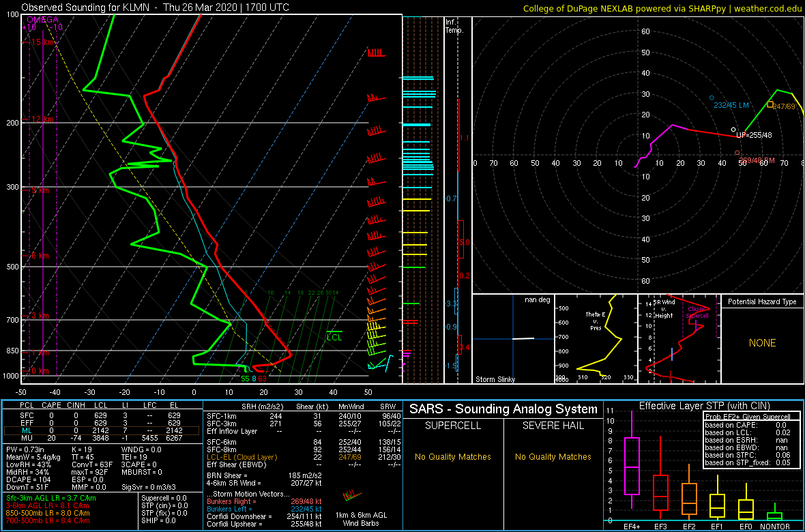The height and width of the screenshot is (532, 805).
Task: Click the 'Bunkers Left = 232/45 kt' line
Action: (x=265, y=508)
